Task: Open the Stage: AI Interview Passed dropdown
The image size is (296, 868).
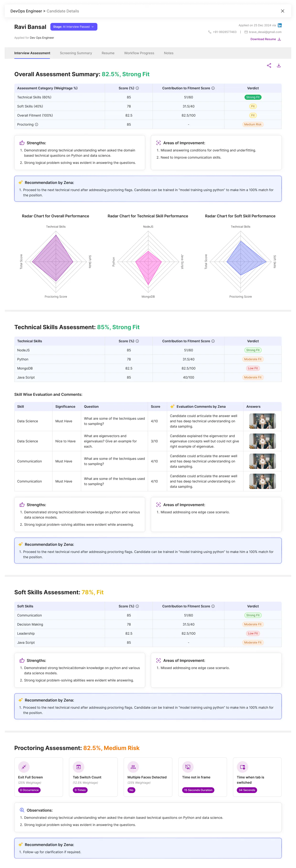Action: [x=74, y=27]
